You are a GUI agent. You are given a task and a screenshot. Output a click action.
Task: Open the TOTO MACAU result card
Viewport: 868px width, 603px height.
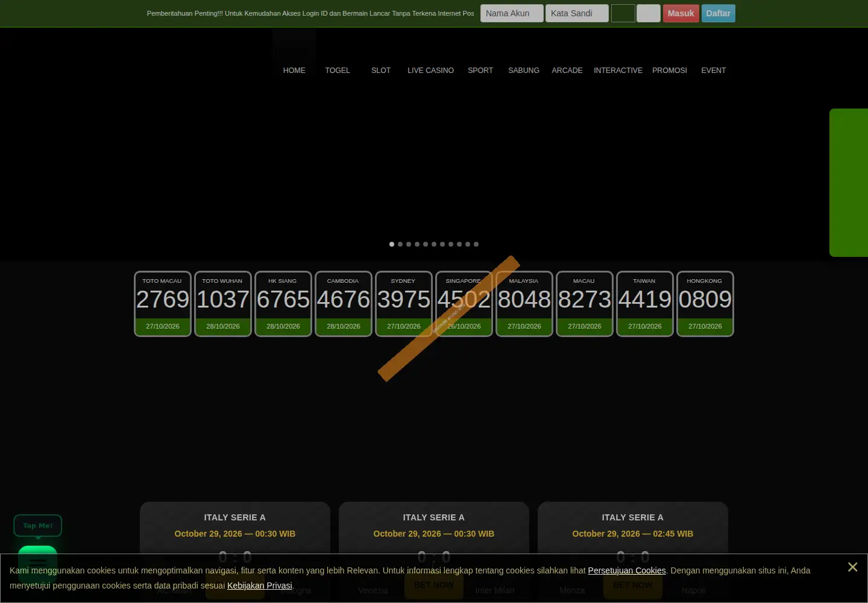(163, 304)
